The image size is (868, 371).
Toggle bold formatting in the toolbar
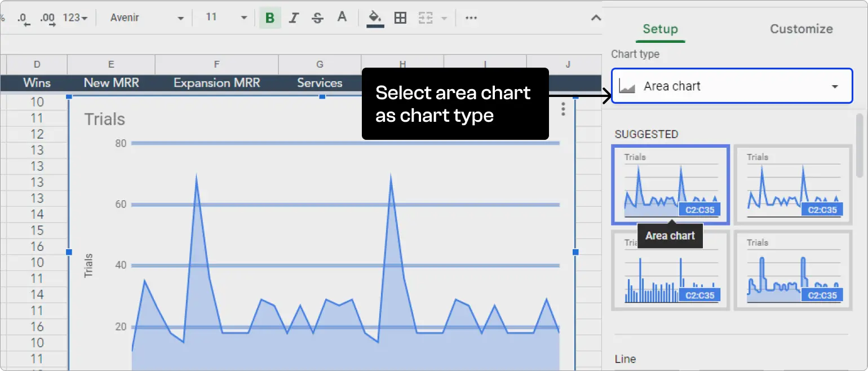pos(269,17)
